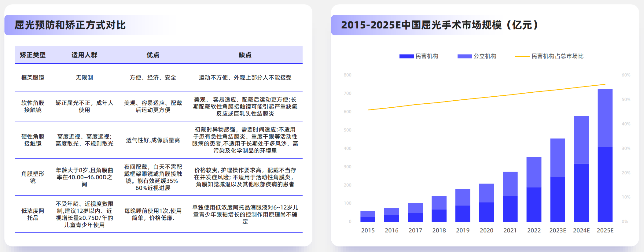Click the 软性角膜接触镜 row label

pos(33,106)
